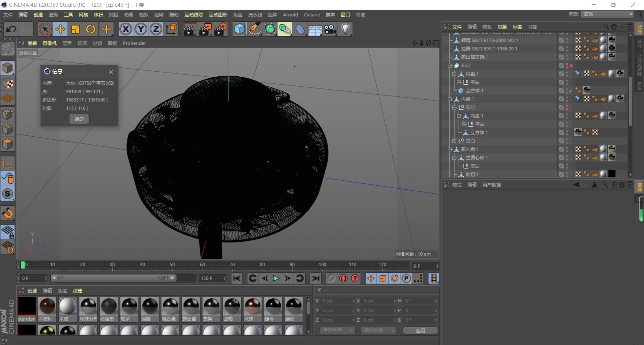644x345 pixels.
Task: Open the 渲染 menu
Action: tap(159, 15)
